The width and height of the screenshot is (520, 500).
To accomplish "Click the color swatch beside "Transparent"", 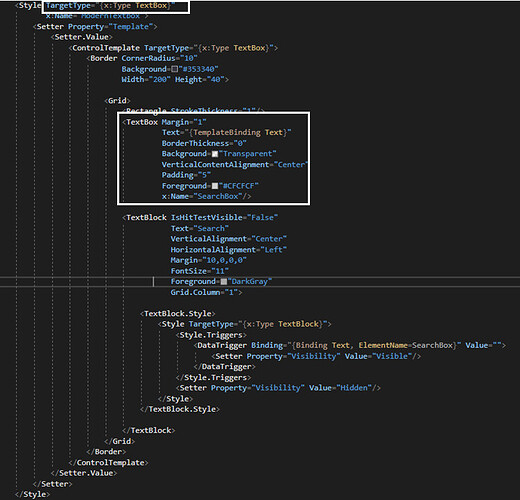I will point(215,154).
